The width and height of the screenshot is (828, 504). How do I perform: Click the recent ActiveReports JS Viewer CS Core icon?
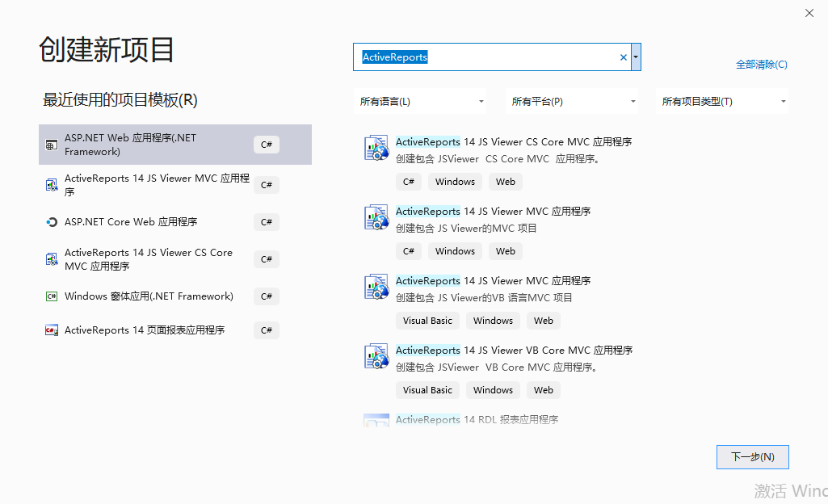[x=51, y=259]
